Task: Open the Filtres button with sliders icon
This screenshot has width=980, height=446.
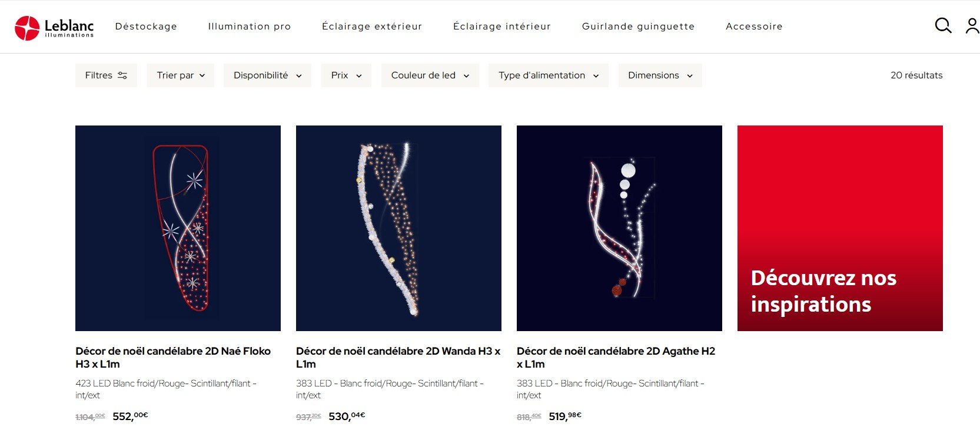Action: (106, 75)
